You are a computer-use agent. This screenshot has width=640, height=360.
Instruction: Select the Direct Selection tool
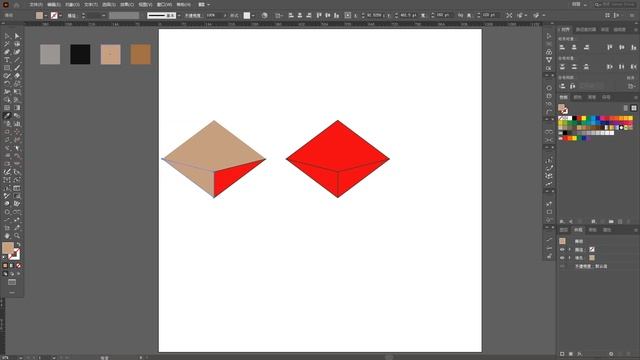coord(17,36)
